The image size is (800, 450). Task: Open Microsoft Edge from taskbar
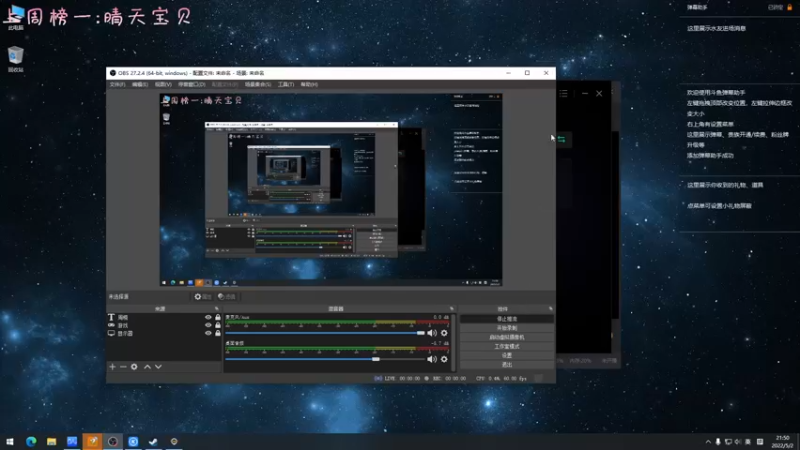coord(31,441)
